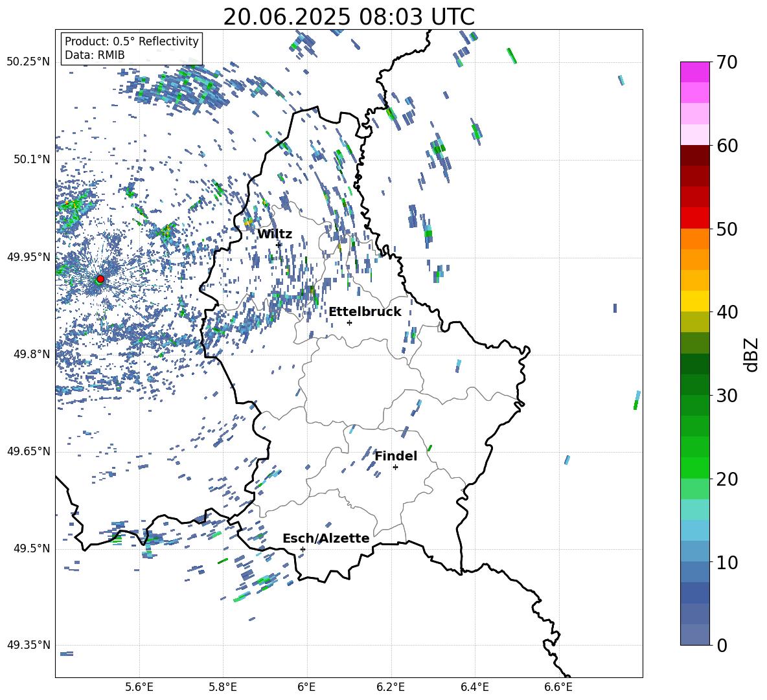Pick the light cyan colorbar segment near 15
Image resolution: width=767 pixels, height=700 pixels.
click(694, 510)
